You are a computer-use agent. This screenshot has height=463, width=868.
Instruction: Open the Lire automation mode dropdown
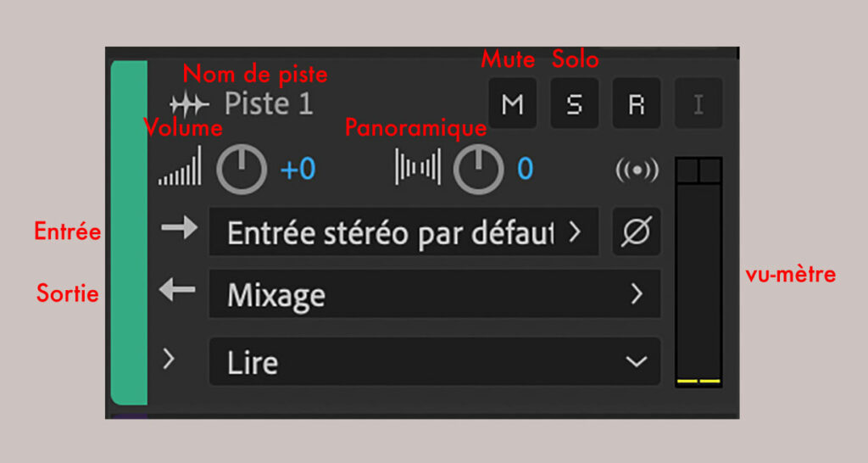point(434,362)
